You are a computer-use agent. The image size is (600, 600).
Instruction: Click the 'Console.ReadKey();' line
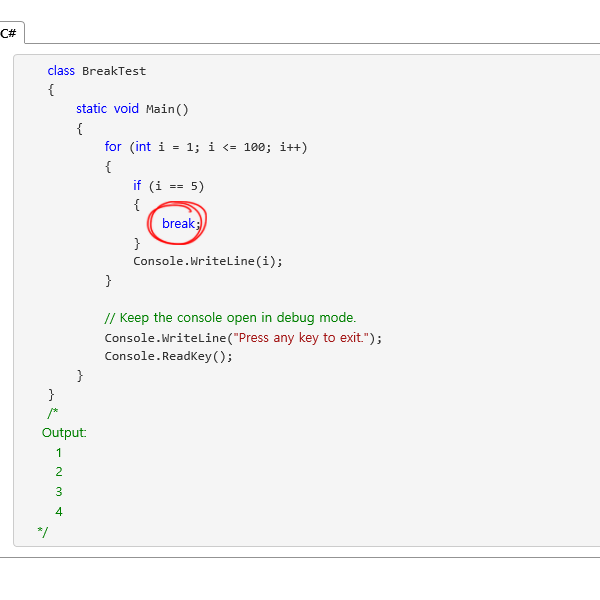(168, 356)
